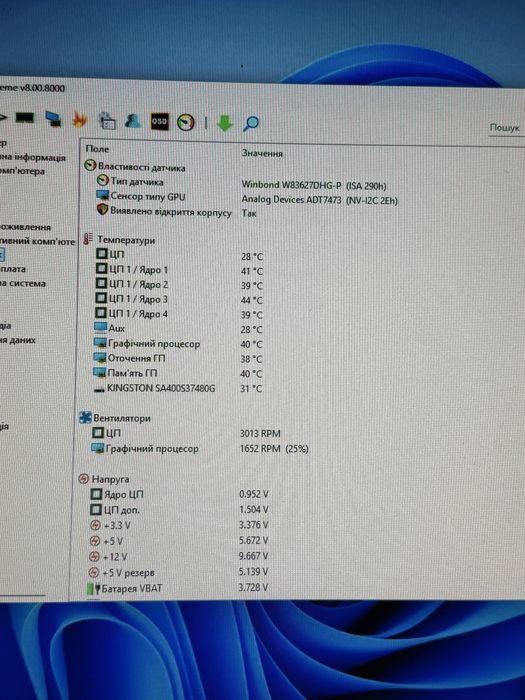Open the sidebar item ending in мп'ютера

(22, 171)
